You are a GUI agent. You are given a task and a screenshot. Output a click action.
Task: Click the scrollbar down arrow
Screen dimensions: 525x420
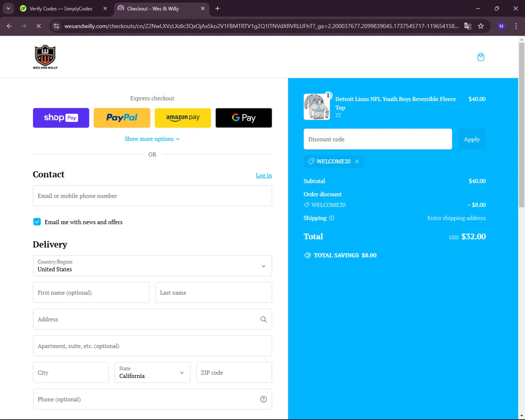tap(521, 416)
